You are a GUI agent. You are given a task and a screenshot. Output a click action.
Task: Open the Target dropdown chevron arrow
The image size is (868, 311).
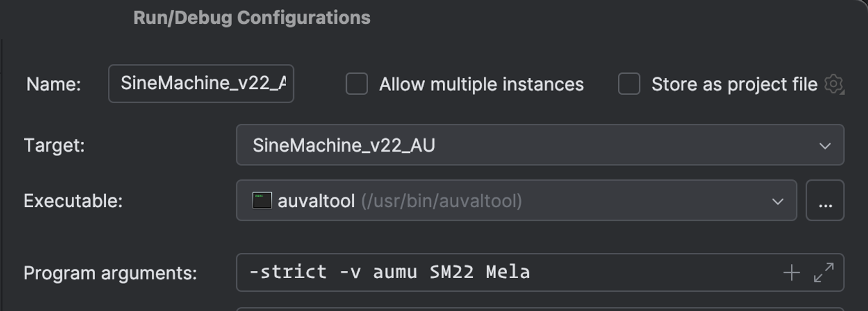click(x=825, y=146)
